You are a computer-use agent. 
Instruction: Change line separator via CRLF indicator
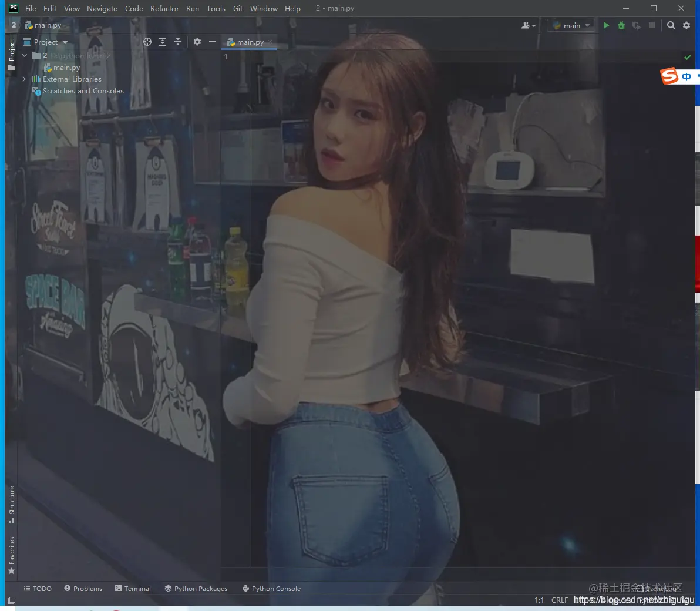coord(558,600)
